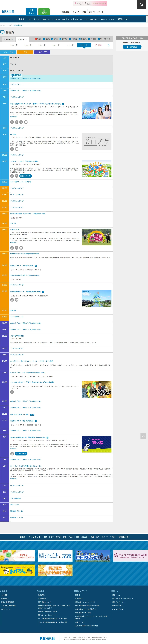This screenshot has height=644, width=148.
Task: Select the 5/30 (金) date tab
Action: tap(70, 45)
